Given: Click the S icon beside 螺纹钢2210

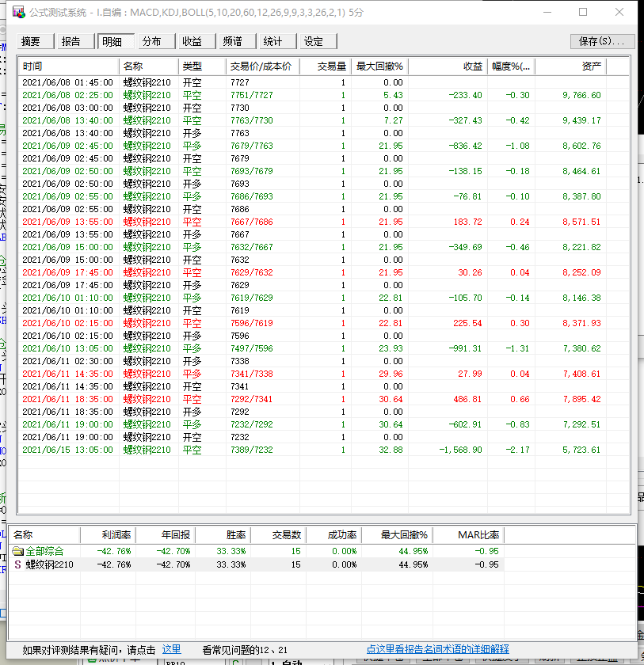Looking at the screenshot, I should click(x=17, y=564).
